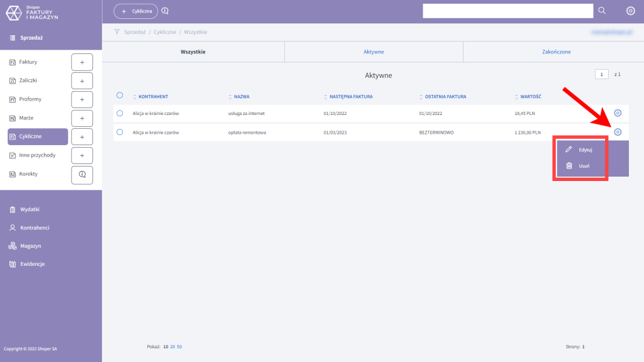Click the filter funnel icon in breadcrumb
The height and width of the screenshot is (362, 644).
pos(117,31)
